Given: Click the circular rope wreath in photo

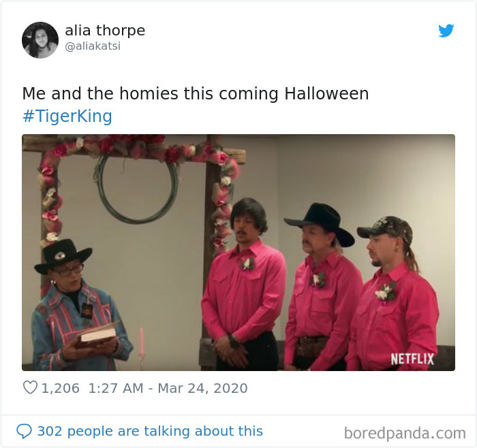Looking at the screenshot, I should [x=136, y=187].
